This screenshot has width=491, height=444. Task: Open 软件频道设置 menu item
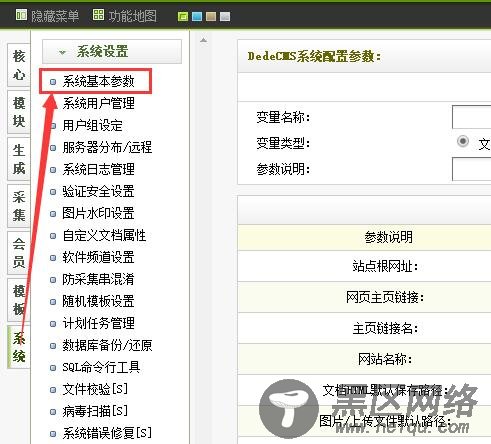click(x=98, y=257)
